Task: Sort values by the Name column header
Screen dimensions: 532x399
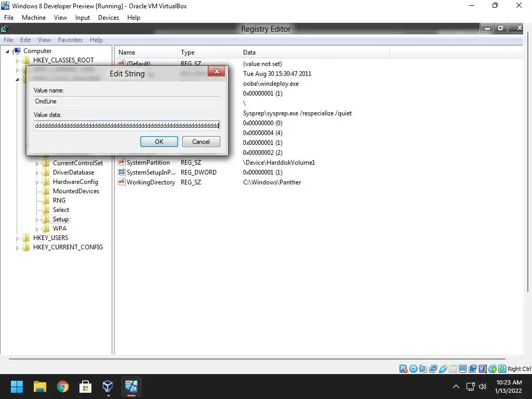Action: click(x=146, y=52)
